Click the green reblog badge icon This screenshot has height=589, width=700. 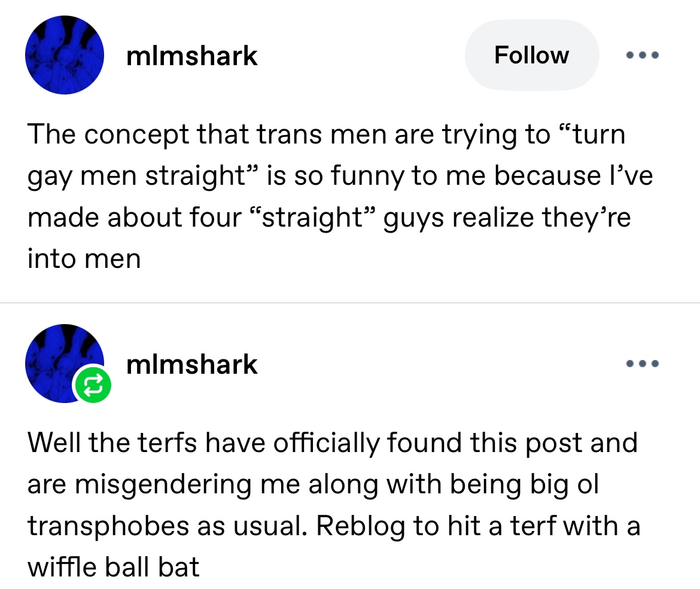(93, 384)
